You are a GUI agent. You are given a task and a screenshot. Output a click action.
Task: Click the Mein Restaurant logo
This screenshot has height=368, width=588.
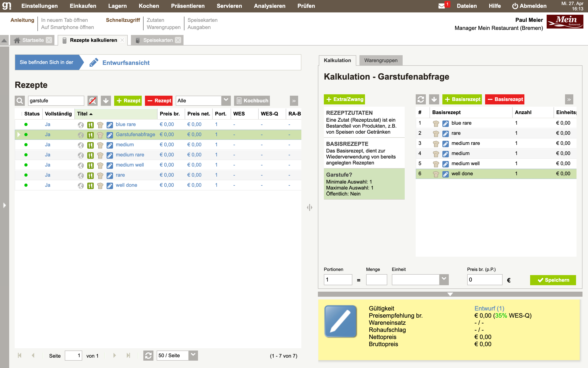(565, 22)
